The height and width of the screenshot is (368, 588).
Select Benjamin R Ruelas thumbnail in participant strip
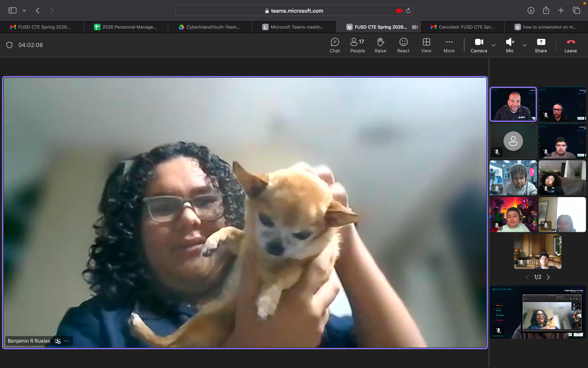coord(513,104)
